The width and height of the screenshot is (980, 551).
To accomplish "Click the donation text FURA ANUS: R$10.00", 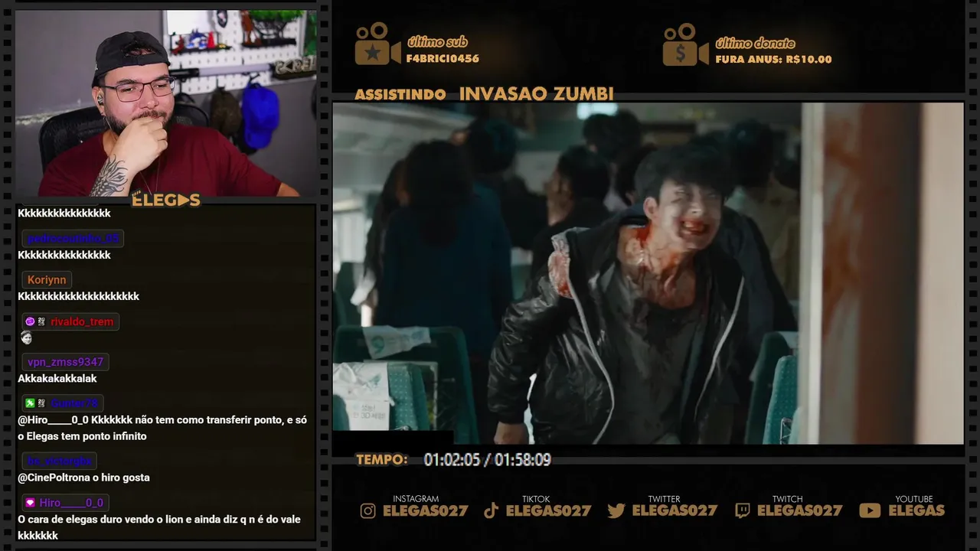I will click(773, 59).
